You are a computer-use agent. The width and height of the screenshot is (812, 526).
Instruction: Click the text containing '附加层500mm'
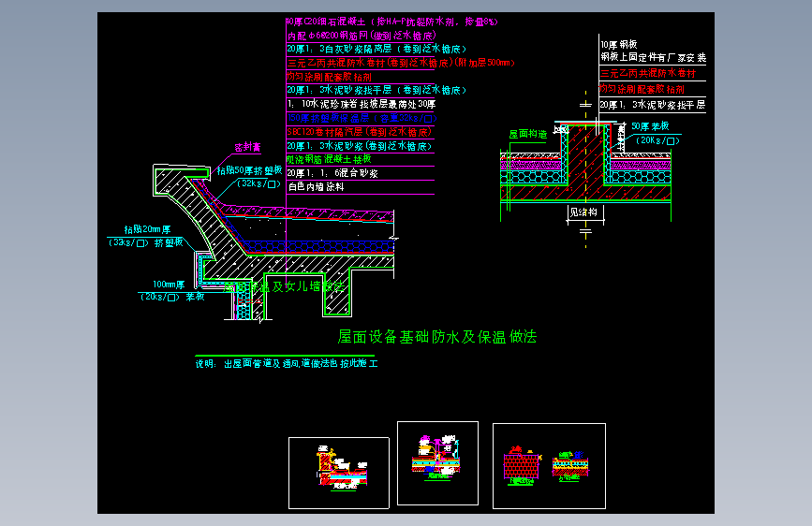[x=401, y=63]
